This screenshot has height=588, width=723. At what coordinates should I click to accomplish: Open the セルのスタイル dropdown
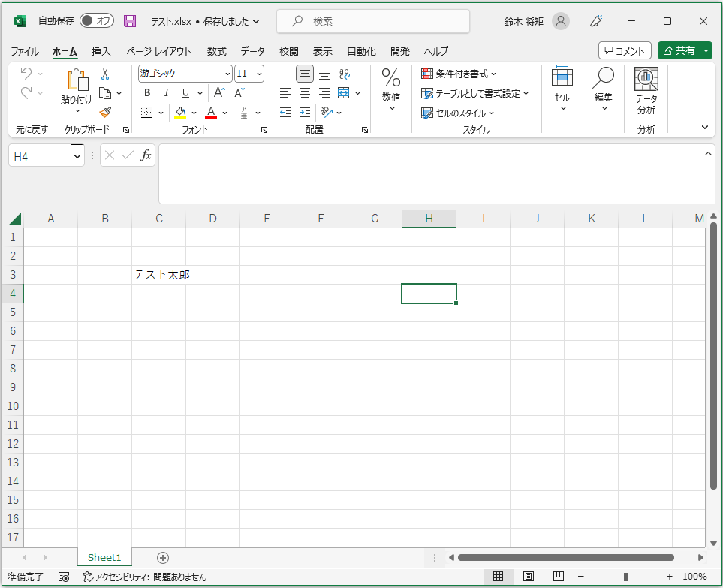(457, 113)
